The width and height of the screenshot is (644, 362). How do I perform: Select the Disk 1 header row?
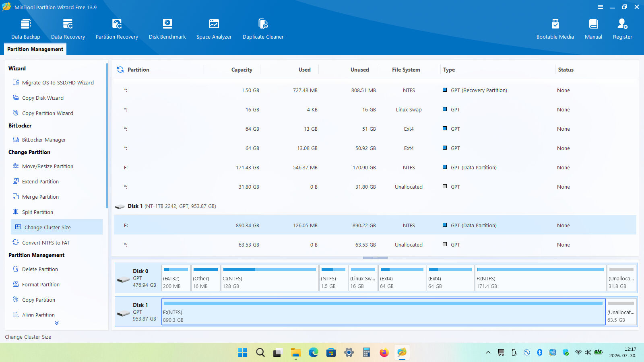point(375,206)
